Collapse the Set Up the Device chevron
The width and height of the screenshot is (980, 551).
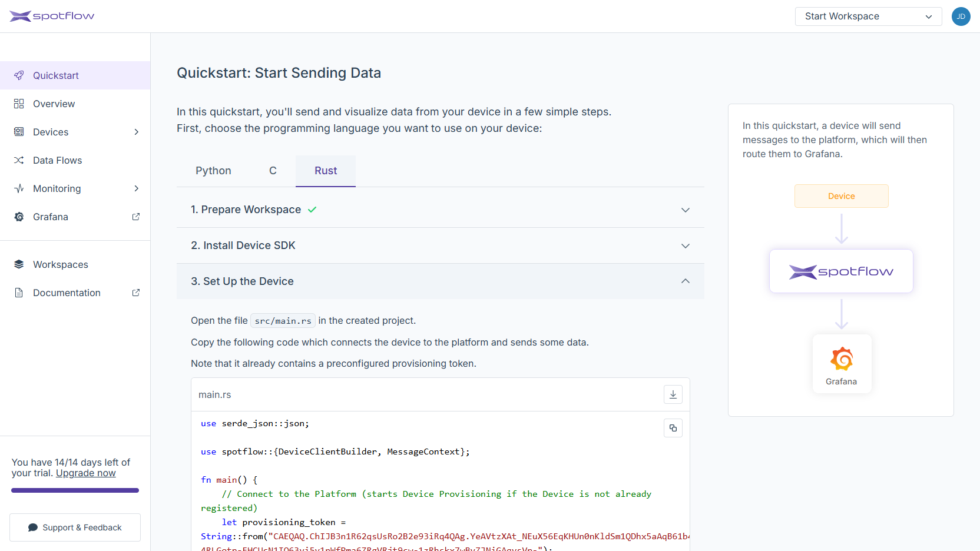(x=686, y=281)
